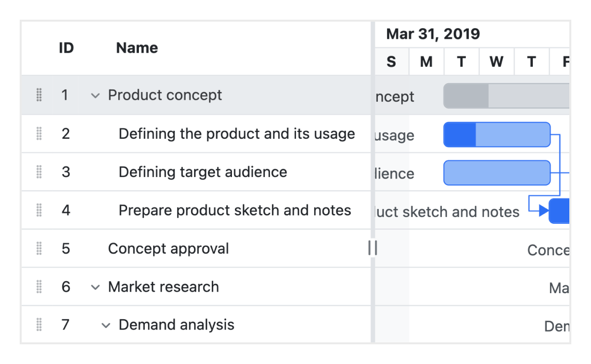This screenshot has width=591, height=364.
Task: Click the progress section of task 2's bar
Action: coord(458,134)
